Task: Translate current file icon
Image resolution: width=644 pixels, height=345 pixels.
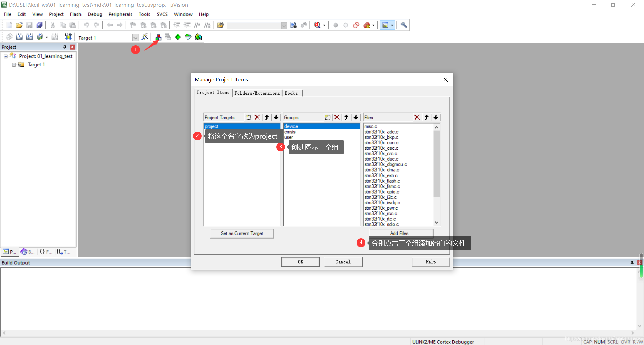Action: tap(9, 37)
